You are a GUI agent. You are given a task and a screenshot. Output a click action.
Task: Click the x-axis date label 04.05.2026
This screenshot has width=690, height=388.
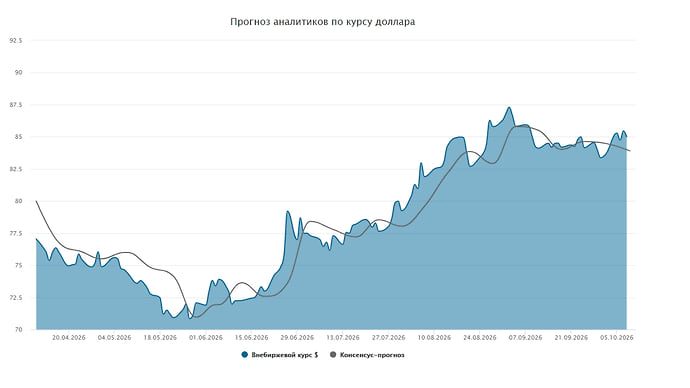tap(114, 337)
